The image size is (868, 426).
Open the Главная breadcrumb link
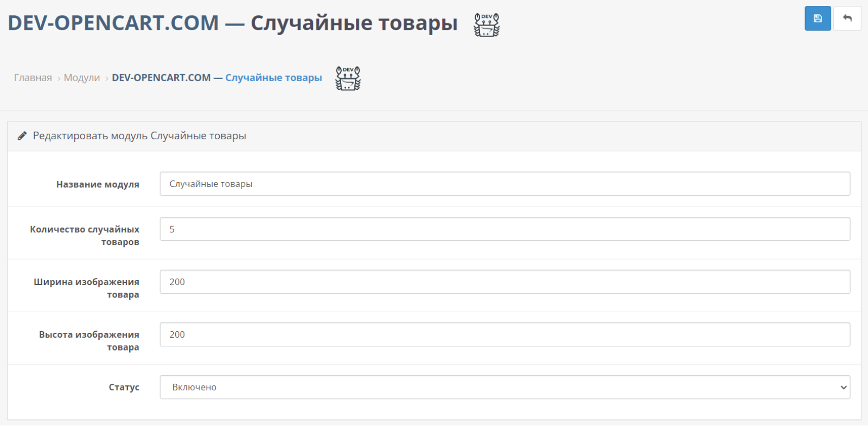[x=33, y=78]
